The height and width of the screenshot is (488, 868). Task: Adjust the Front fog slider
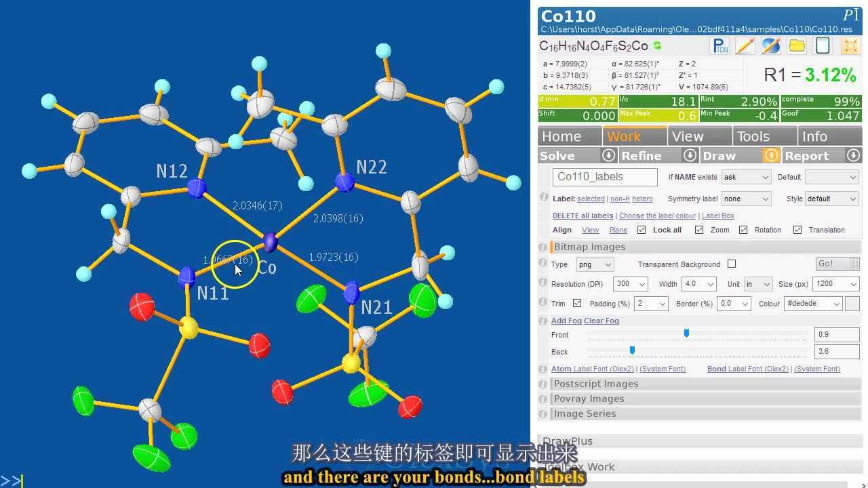tap(686, 333)
